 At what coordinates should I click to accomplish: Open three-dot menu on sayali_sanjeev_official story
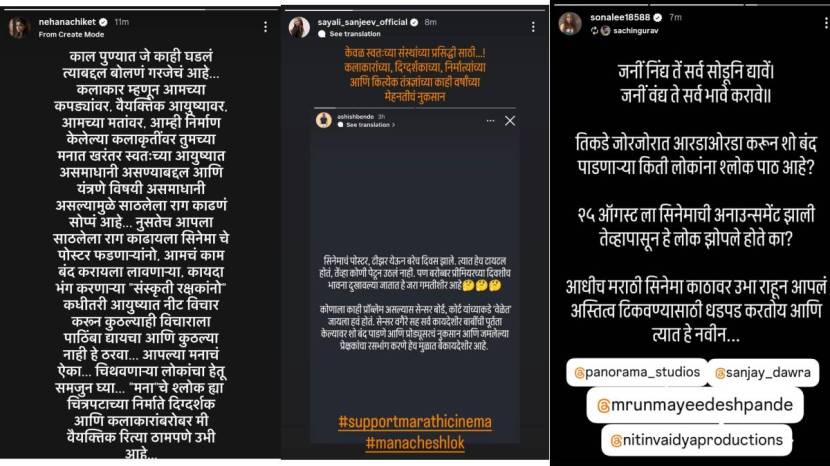coord(533,27)
